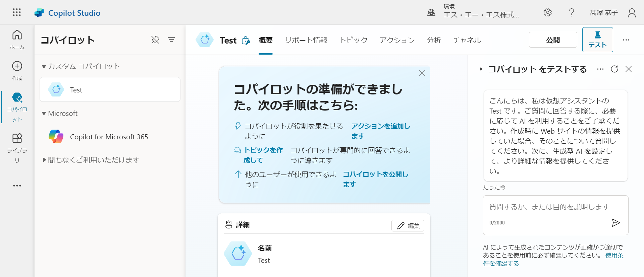Open the help question mark
The image size is (644, 277).
(572, 13)
